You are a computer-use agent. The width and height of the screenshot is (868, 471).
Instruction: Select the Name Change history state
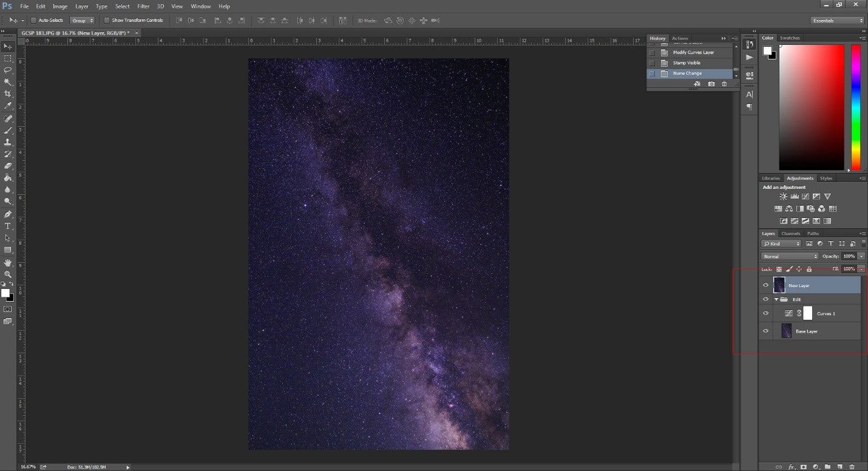(x=690, y=73)
